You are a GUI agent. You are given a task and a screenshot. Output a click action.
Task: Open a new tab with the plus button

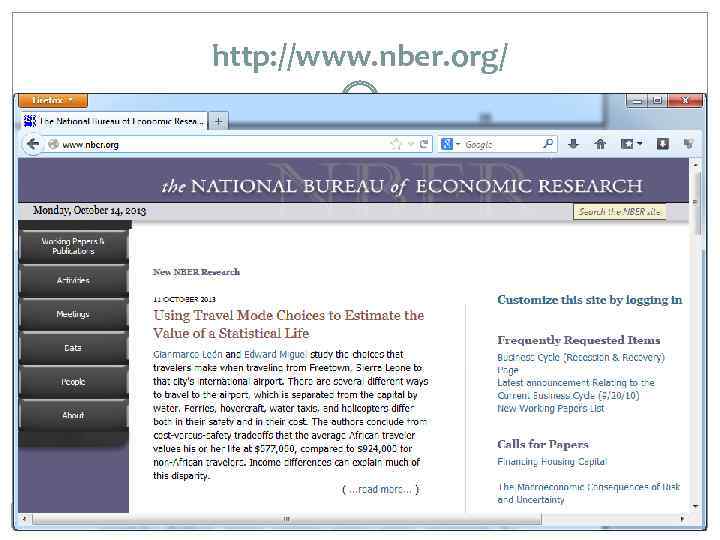click(x=219, y=121)
